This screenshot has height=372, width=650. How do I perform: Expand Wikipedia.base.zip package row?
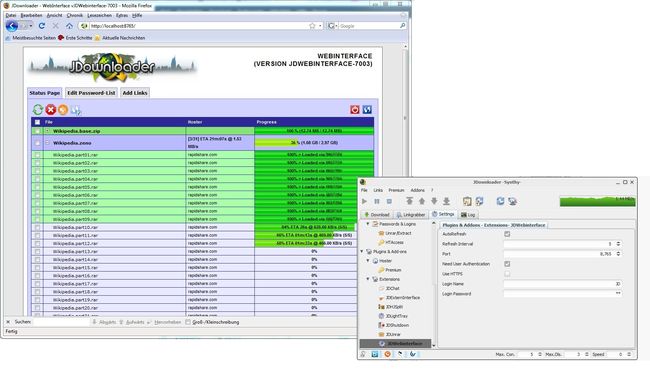point(47,131)
